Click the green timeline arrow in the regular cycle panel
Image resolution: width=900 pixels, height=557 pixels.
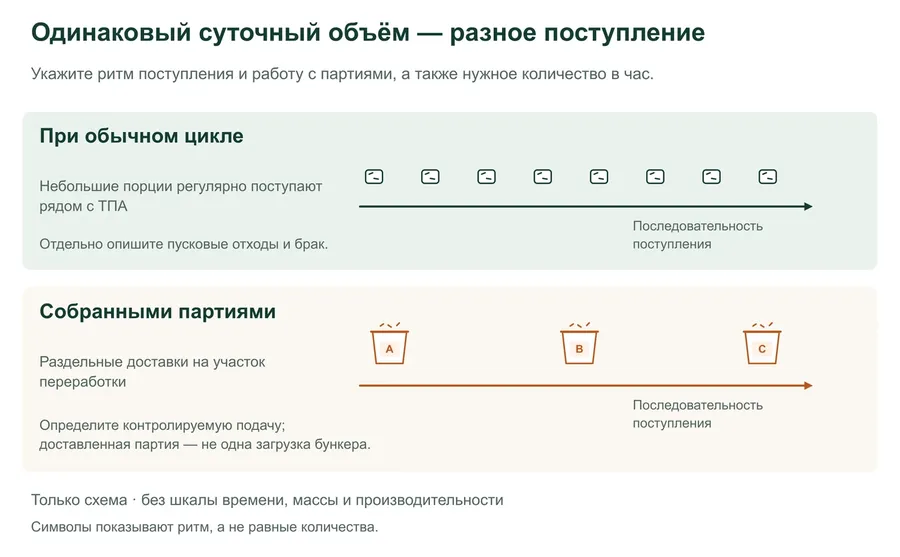[585, 206]
